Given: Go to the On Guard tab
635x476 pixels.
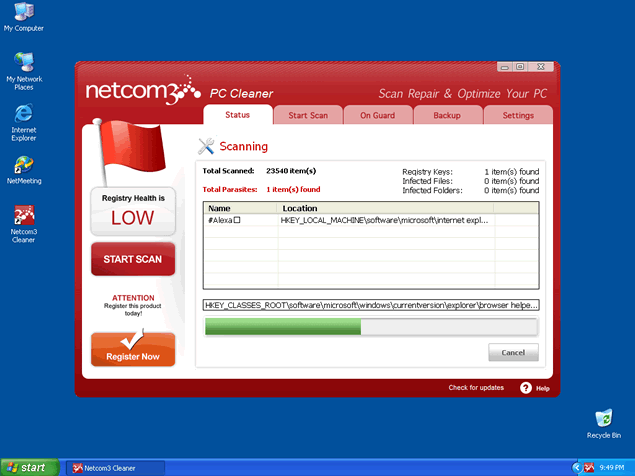Looking at the screenshot, I should click(378, 115).
